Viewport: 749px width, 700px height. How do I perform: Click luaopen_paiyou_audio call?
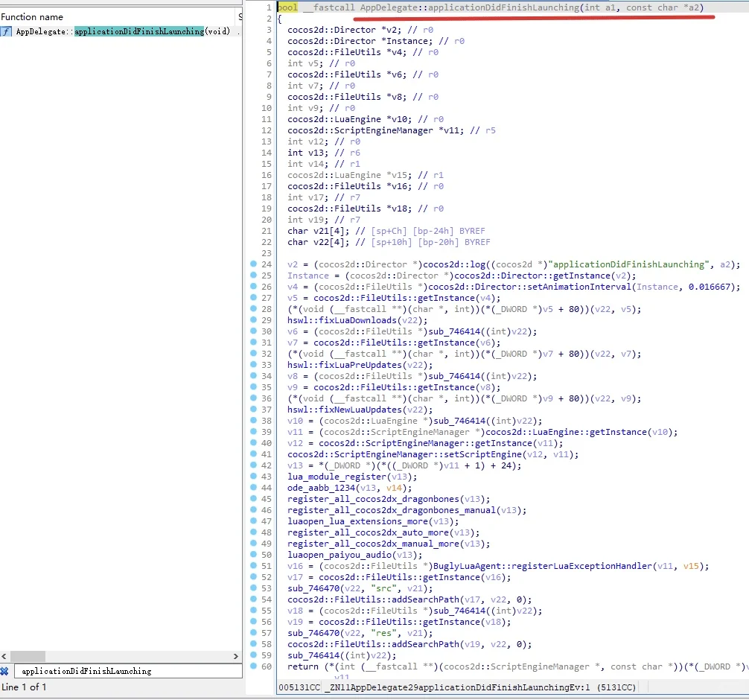tap(340, 555)
